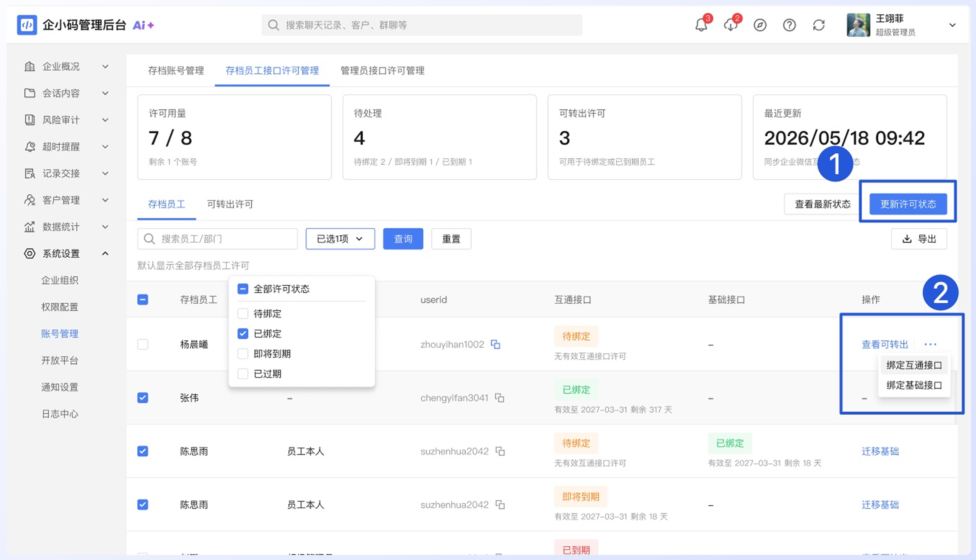Click the 查看最新状态 button
This screenshot has width=976, height=560.
822,204
